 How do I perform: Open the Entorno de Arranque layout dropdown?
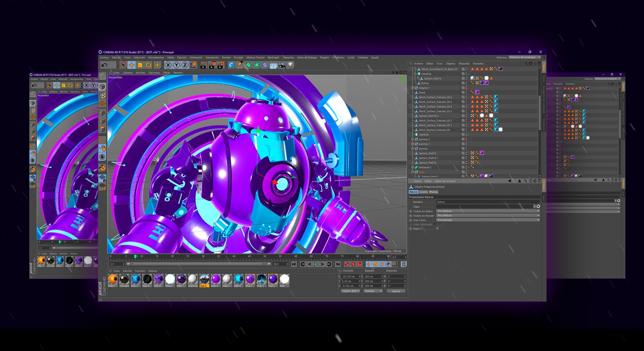pos(525,57)
